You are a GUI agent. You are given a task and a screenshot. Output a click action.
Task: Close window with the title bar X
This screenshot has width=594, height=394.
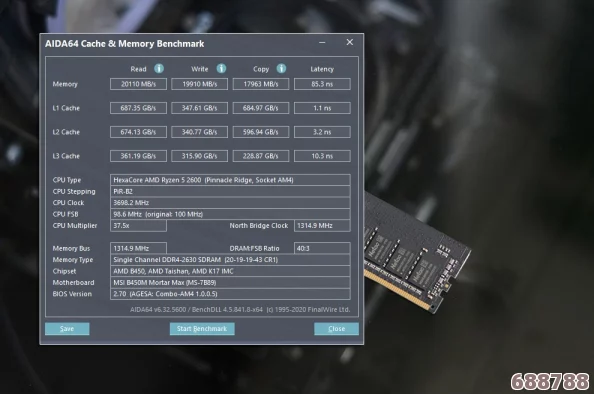click(x=350, y=42)
